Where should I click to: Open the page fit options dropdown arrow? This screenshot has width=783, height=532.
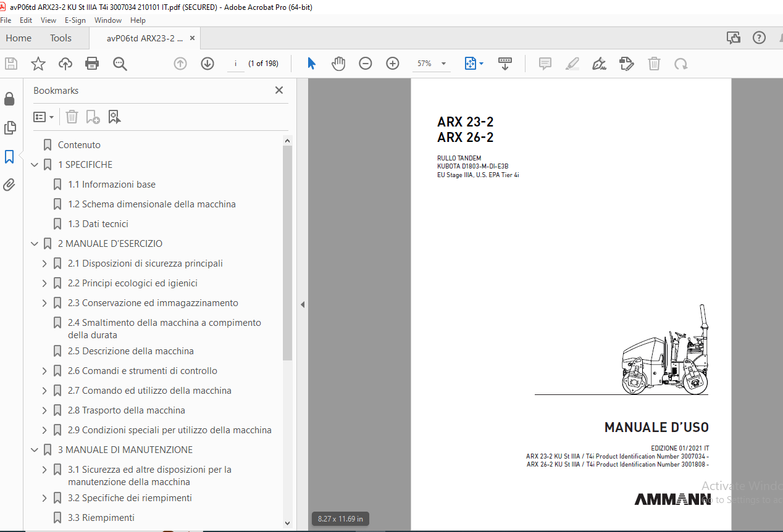click(482, 64)
